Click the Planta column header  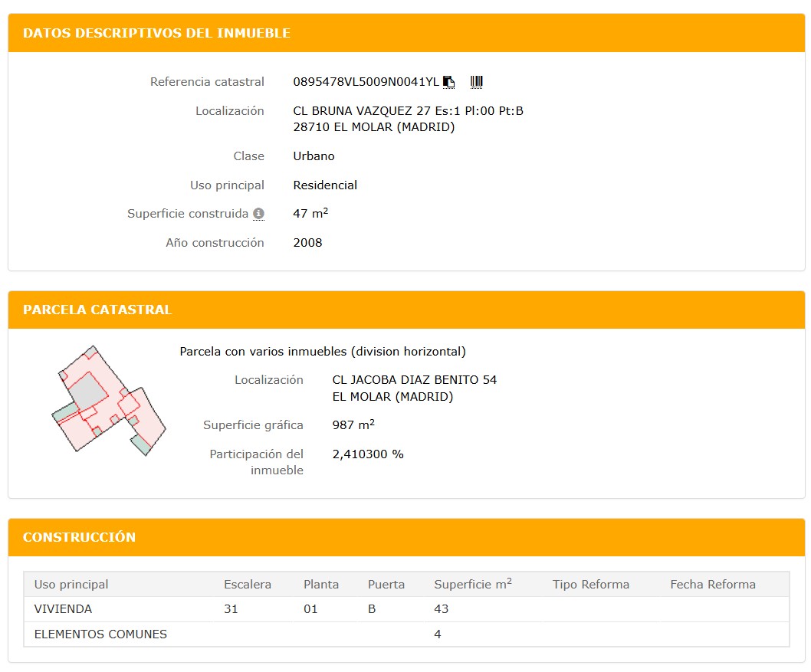[x=321, y=585]
